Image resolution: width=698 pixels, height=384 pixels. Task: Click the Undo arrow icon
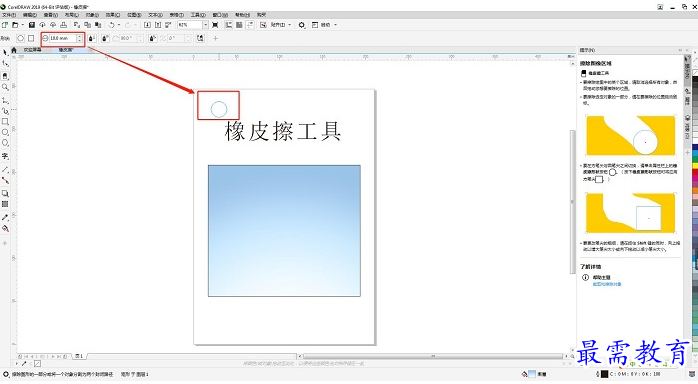tap(112, 25)
